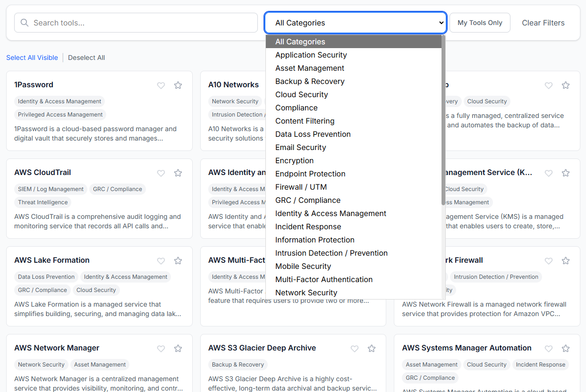Screen dimensions: 586x392
Task: Choose Endpoint Protection category
Action: (x=353, y=174)
